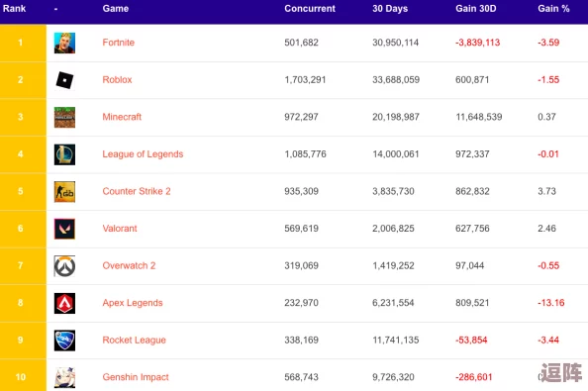This screenshot has height=391, width=588.
Task: Click the Counter Strike 2 icon
Action: [64, 192]
